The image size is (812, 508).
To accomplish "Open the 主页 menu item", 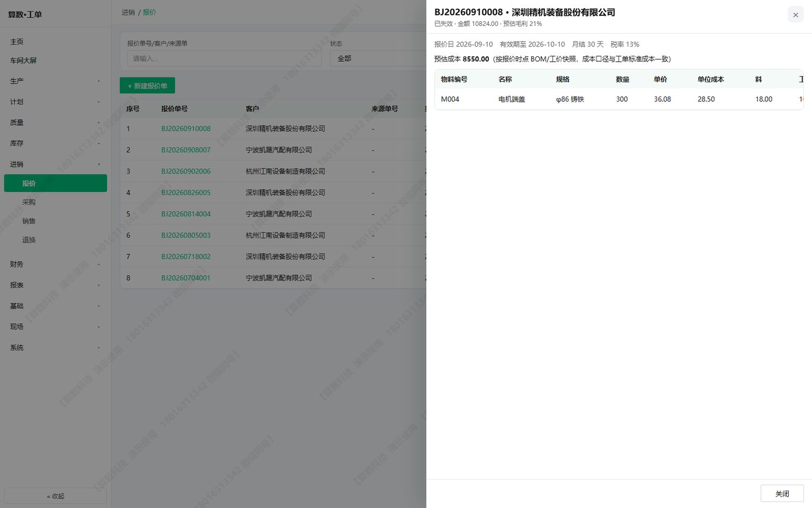I will [x=55, y=42].
